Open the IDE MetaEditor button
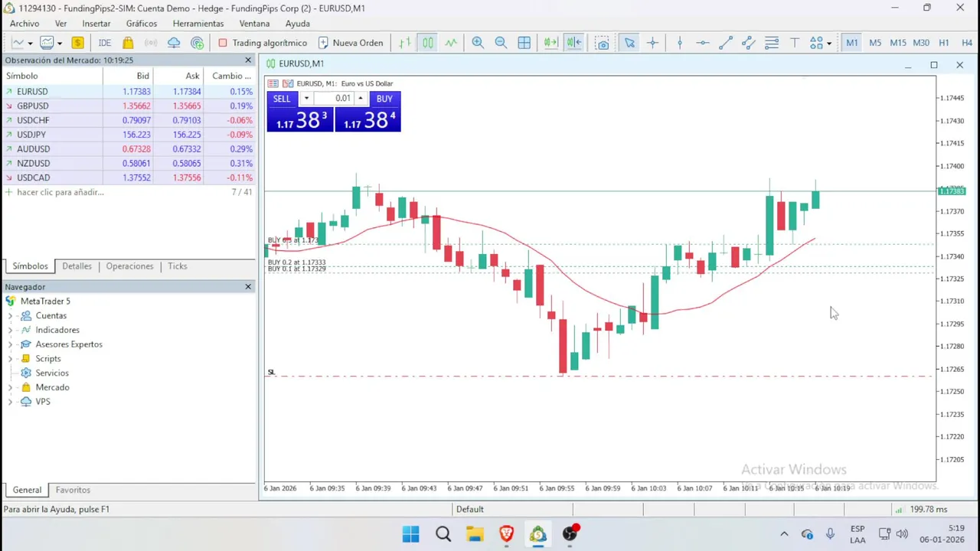 [x=105, y=43]
